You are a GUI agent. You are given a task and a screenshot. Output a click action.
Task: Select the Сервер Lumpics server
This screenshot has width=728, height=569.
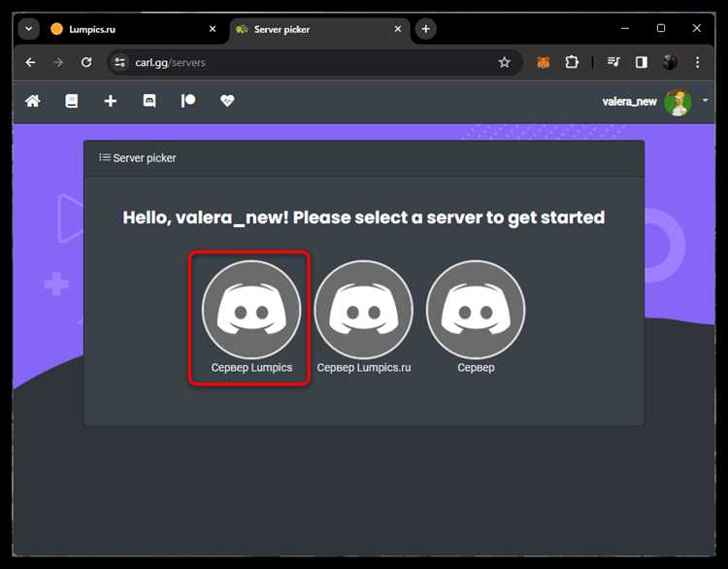pyautogui.click(x=251, y=318)
